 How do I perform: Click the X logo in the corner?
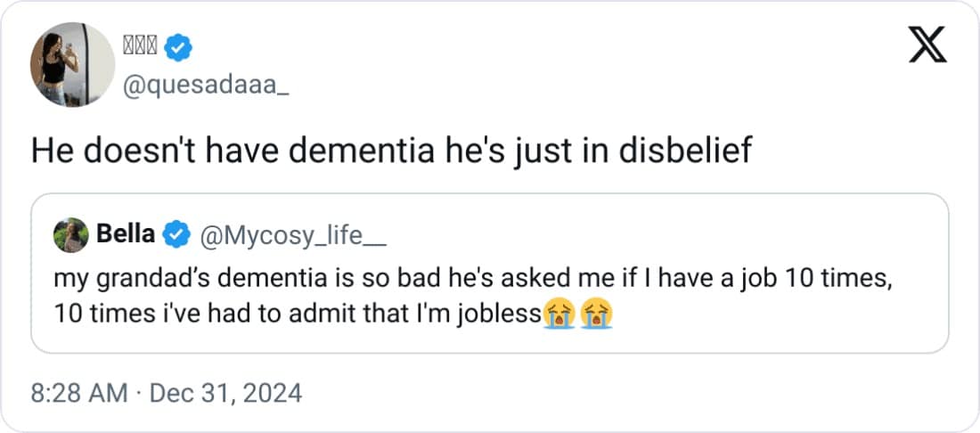pyautogui.click(x=927, y=45)
